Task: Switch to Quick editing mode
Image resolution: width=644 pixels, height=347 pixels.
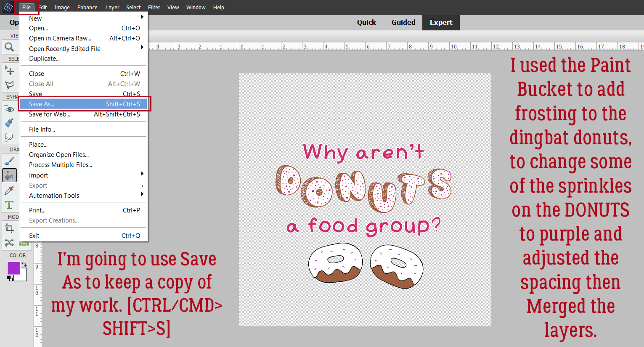Action: [366, 23]
